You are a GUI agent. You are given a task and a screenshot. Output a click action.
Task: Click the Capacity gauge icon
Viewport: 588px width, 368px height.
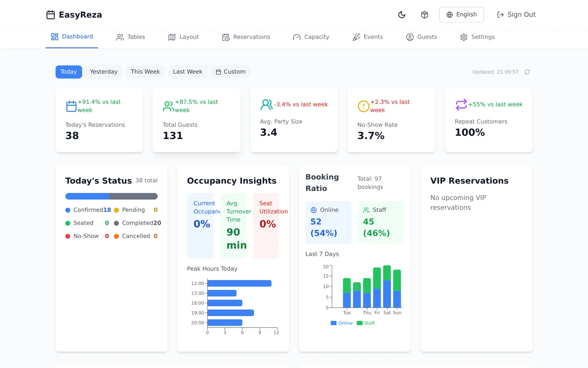click(297, 37)
